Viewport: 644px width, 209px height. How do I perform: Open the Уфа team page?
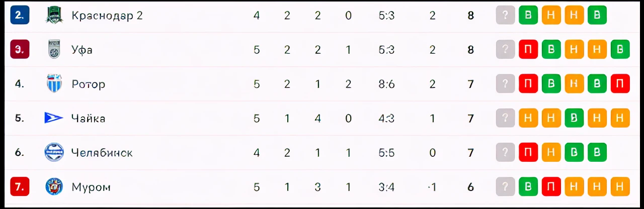[x=82, y=50]
